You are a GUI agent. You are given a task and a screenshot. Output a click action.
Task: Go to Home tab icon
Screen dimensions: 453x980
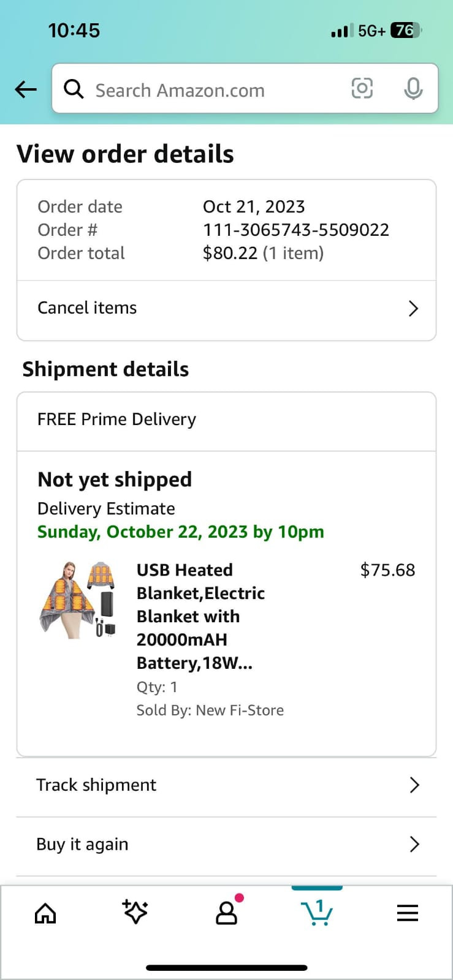pos(45,913)
